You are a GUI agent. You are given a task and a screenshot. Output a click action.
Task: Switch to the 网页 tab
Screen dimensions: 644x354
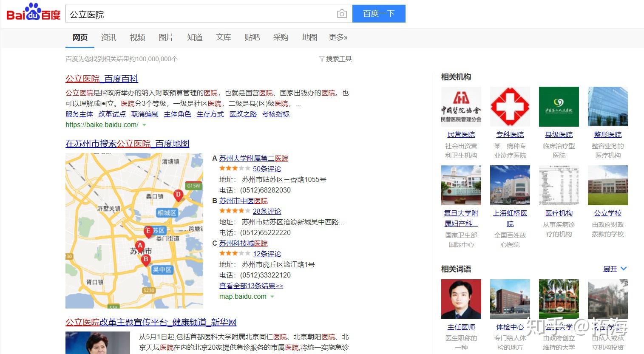pos(80,37)
